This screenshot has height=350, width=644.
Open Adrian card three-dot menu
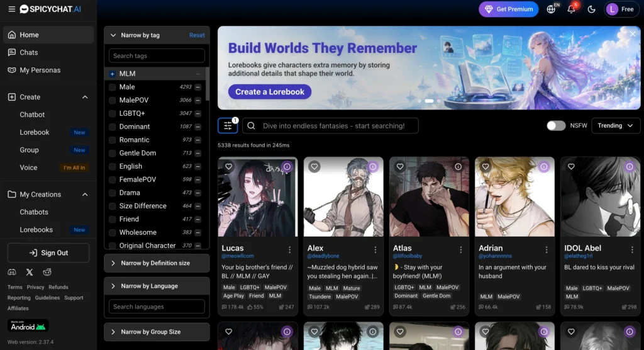tap(547, 250)
